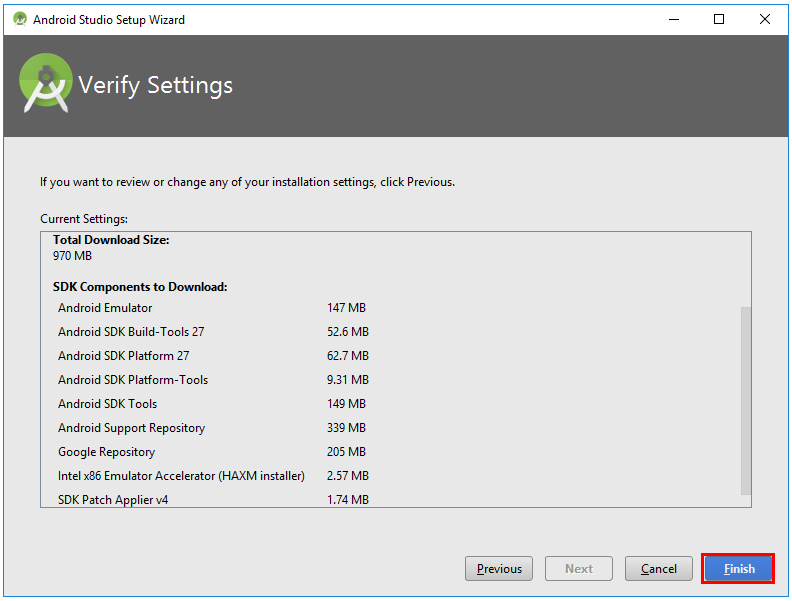Click the '9.31 MB' size value
Image resolution: width=792 pixels, height=601 pixels.
tap(348, 380)
